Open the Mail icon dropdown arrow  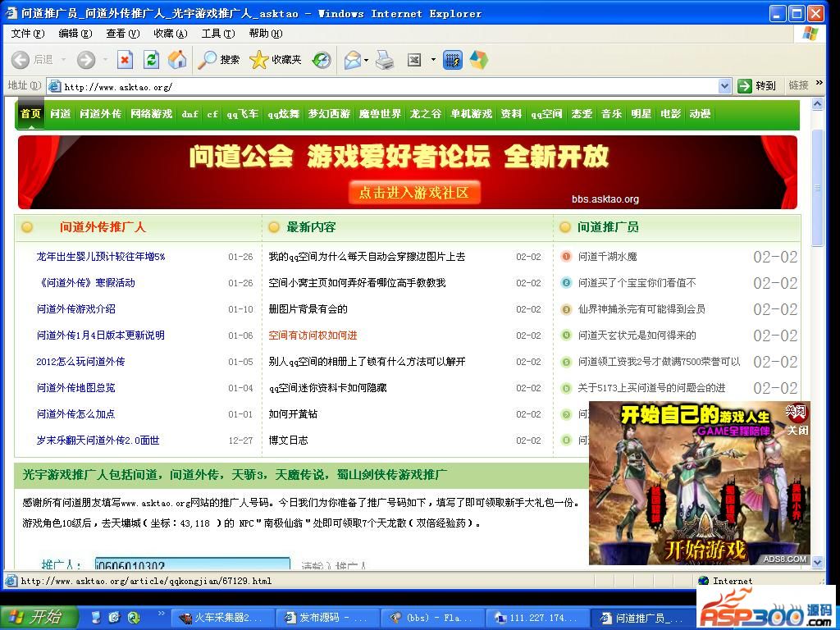coord(367,60)
